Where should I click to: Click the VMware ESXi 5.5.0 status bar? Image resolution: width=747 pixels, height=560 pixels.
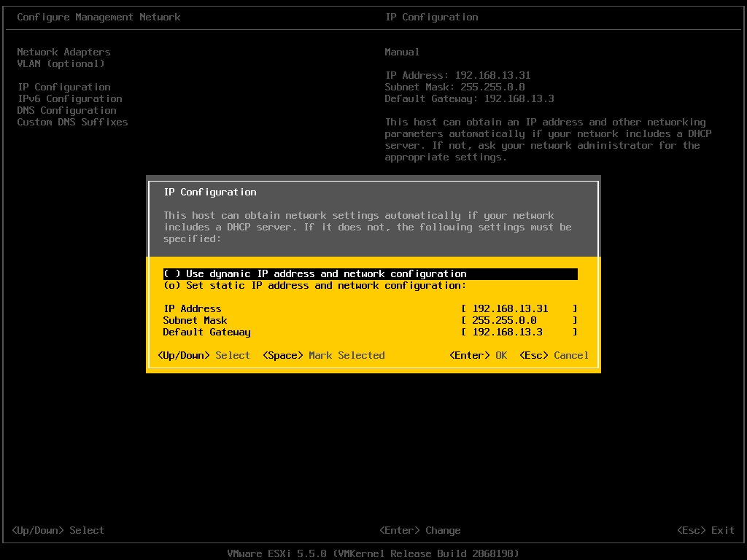(x=373, y=553)
